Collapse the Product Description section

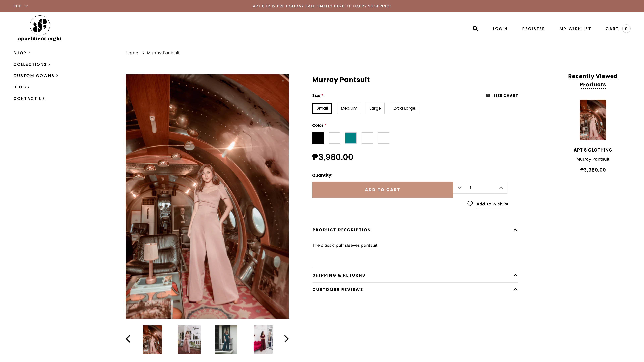tap(515, 230)
